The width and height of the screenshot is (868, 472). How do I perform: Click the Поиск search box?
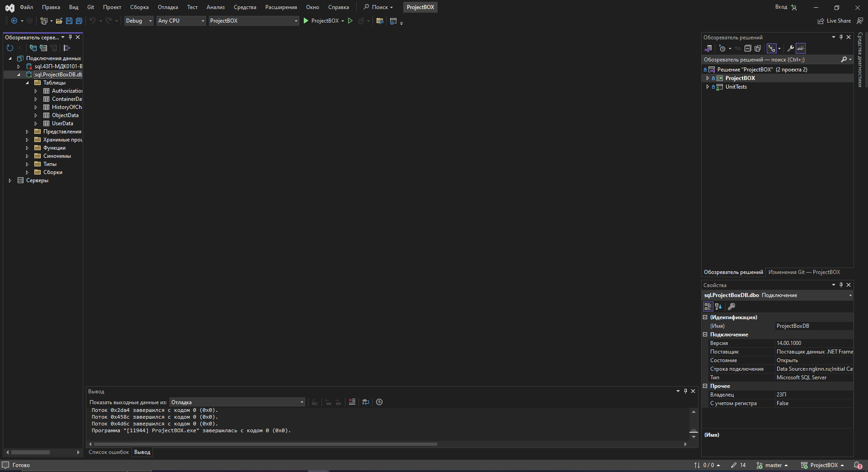click(x=378, y=7)
